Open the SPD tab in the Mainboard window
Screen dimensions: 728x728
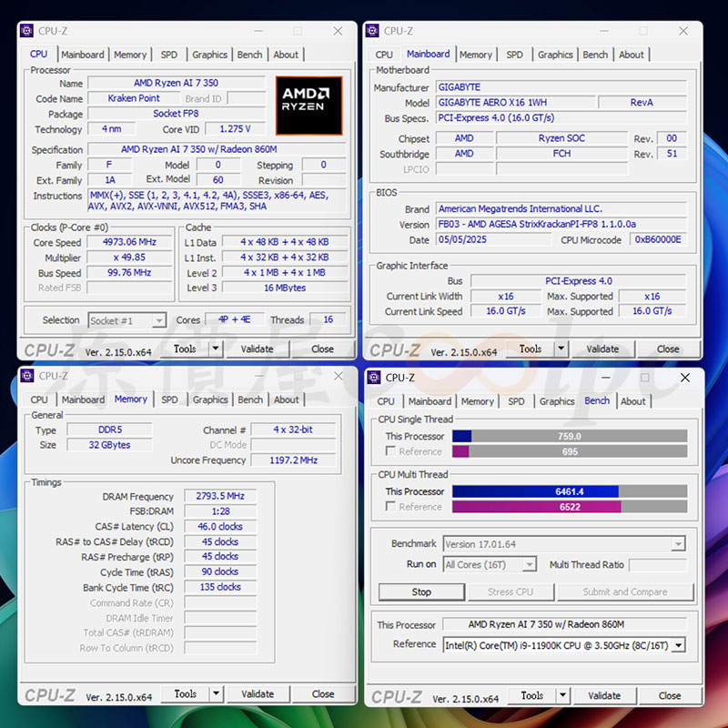(x=514, y=55)
